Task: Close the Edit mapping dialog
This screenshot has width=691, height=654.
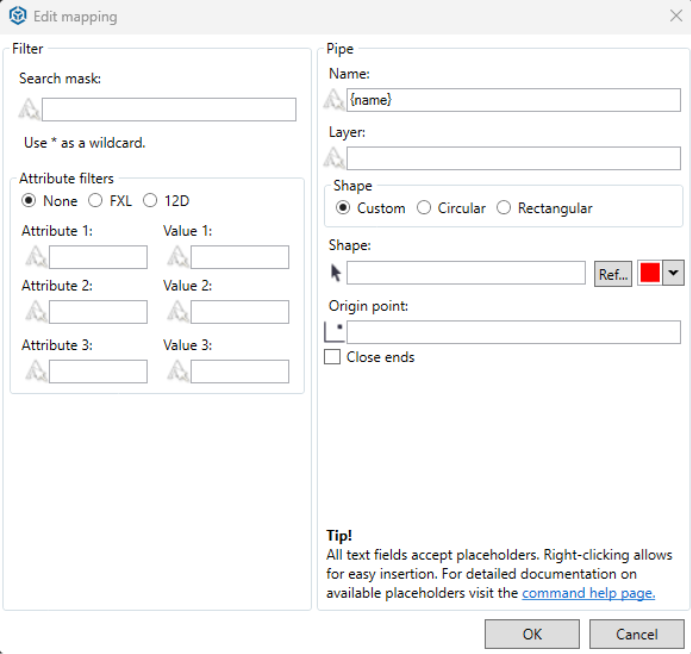Action: 676,16
